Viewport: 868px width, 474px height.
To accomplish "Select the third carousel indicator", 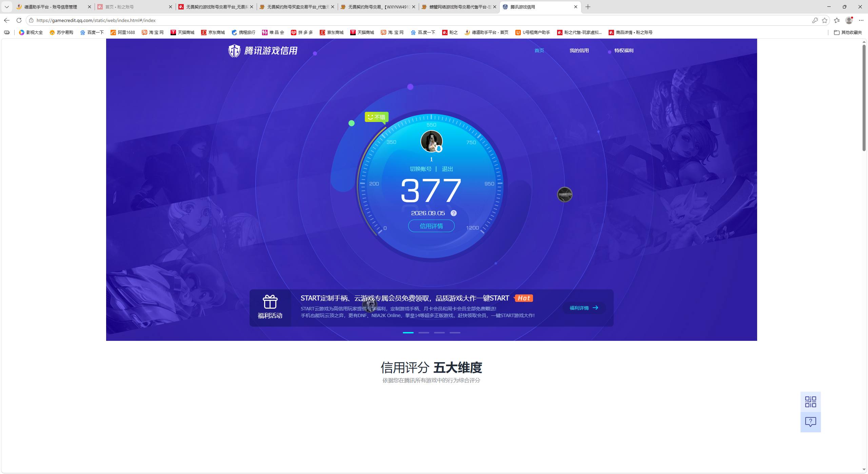I will tap(439, 333).
